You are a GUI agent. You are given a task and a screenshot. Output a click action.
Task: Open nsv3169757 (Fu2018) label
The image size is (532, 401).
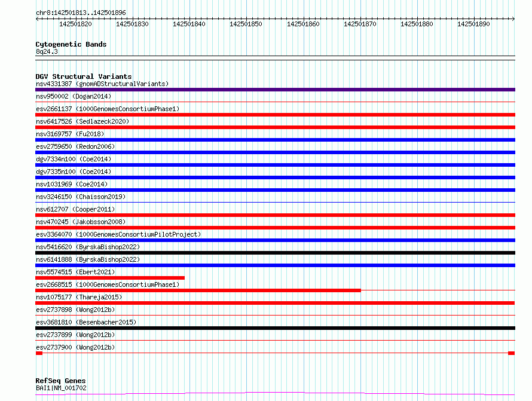coord(70,134)
